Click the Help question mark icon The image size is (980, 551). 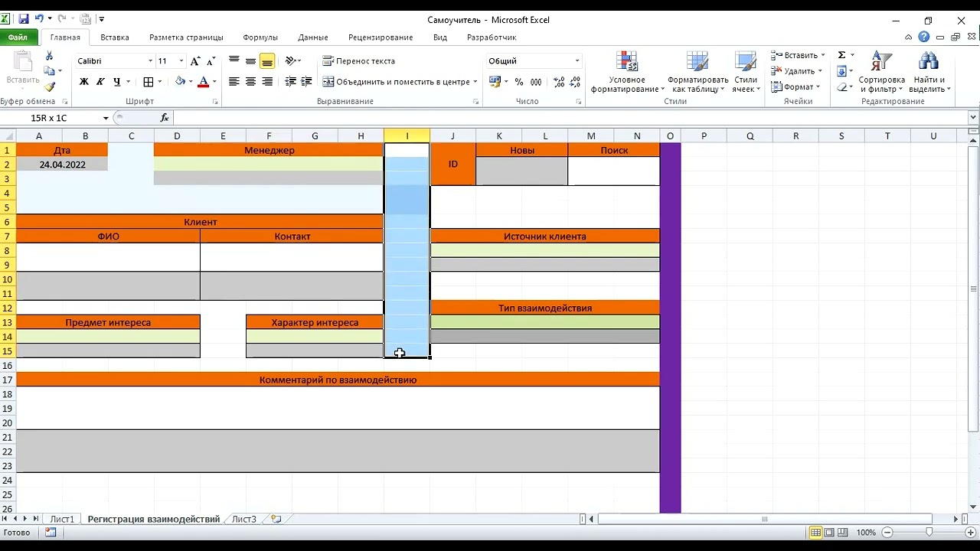click(924, 37)
